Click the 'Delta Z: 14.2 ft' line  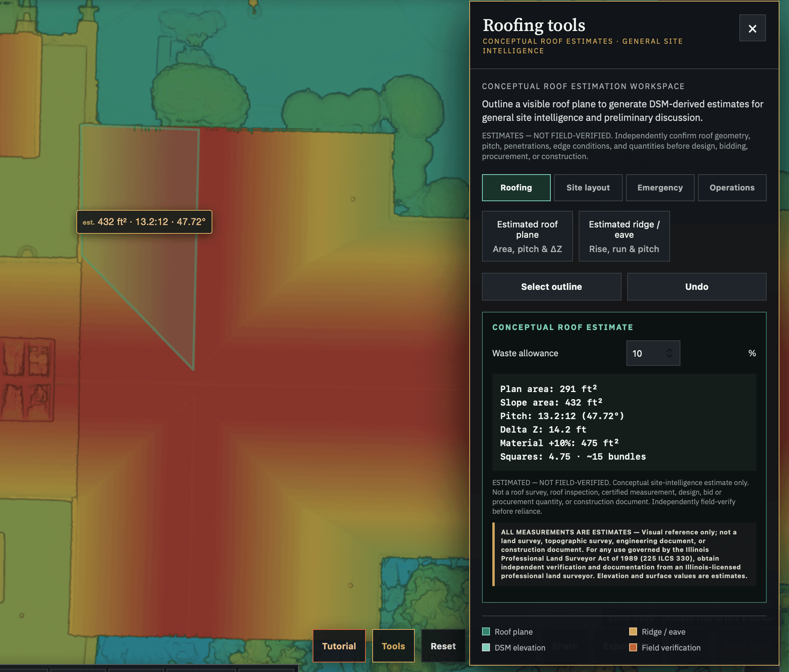[543, 429]
